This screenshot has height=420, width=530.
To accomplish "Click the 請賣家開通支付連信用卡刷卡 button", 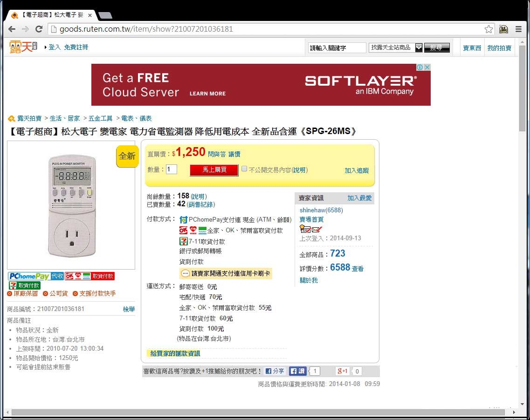I will pyautogui.click(x=226, y=273).
